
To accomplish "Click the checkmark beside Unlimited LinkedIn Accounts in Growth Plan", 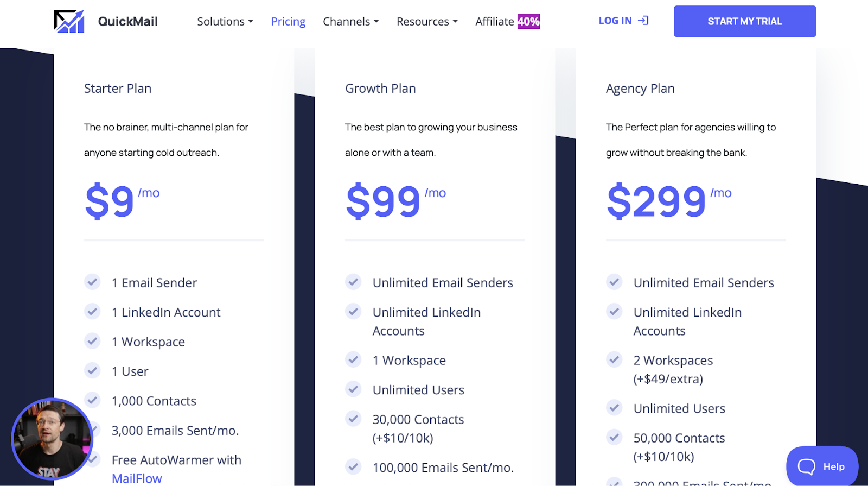I will coord(353,311).
